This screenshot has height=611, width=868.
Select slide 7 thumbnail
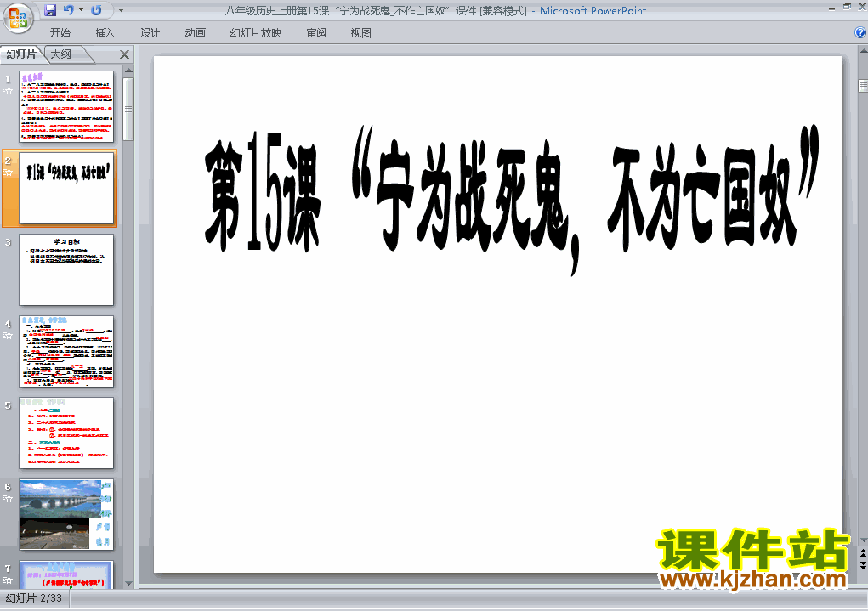point(66,575)
